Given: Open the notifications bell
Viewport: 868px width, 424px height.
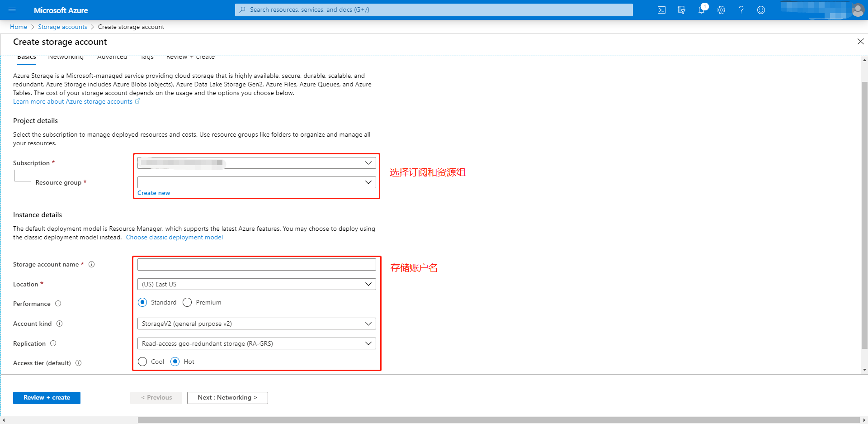Looking at the screenshot, I should click(701, 10).
